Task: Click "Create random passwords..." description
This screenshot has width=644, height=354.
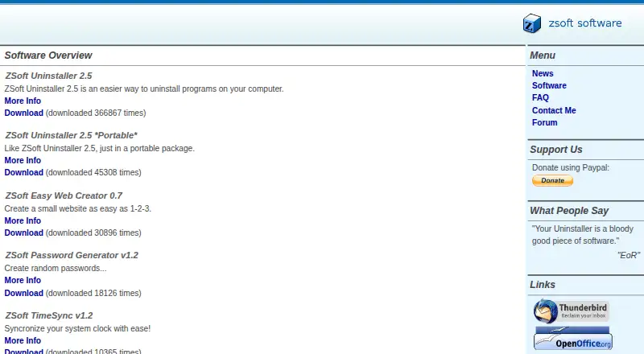Action: [x=56, y=268]
